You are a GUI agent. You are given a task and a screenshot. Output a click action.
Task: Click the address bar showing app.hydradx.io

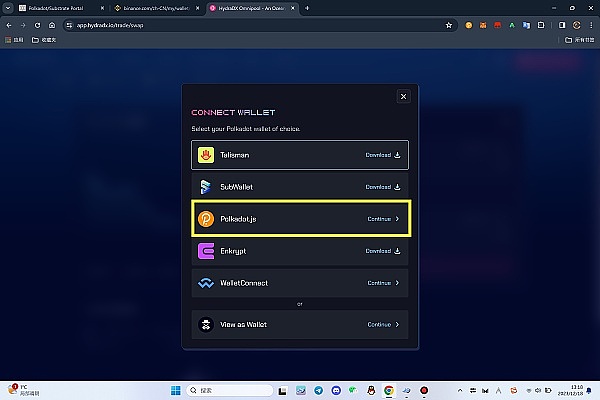(250, 24)
